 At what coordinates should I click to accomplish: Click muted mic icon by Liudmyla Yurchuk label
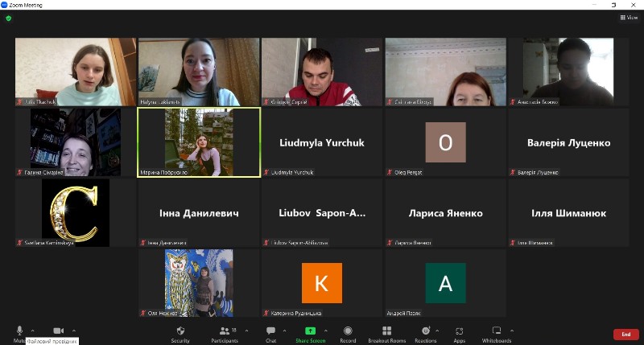point(266,172)
